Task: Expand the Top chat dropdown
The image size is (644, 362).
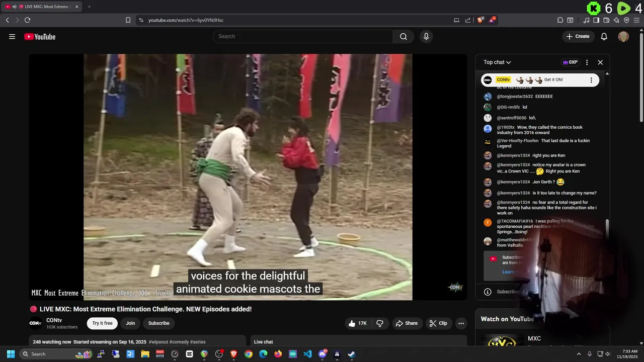Action: [497, 62]
